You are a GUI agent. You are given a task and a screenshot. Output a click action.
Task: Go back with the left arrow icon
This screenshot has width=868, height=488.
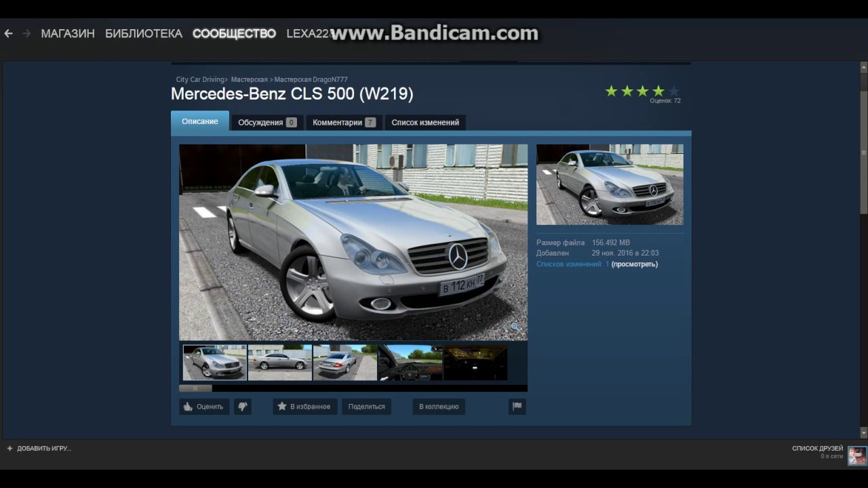(x=8, y=33)
